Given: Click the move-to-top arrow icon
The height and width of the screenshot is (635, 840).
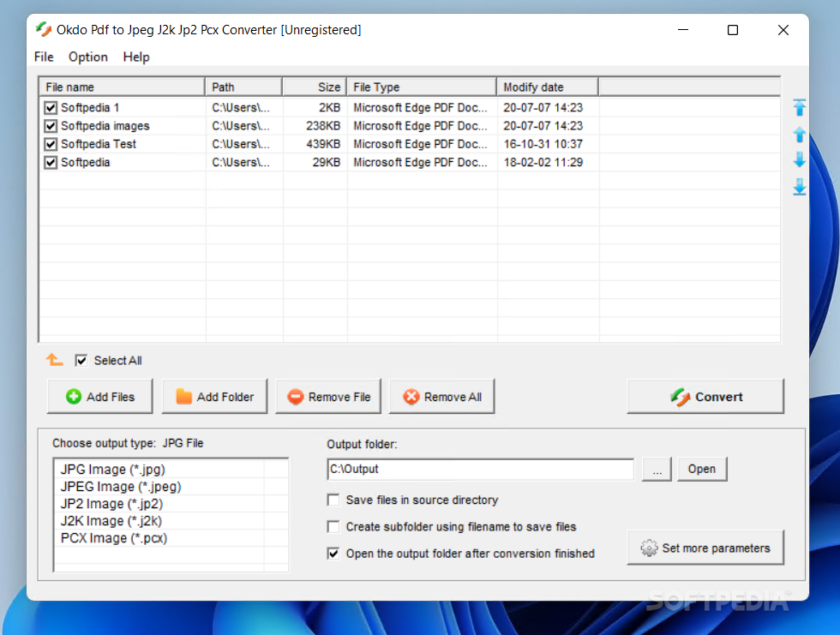Looking at the screenshot, I should 799,107.
